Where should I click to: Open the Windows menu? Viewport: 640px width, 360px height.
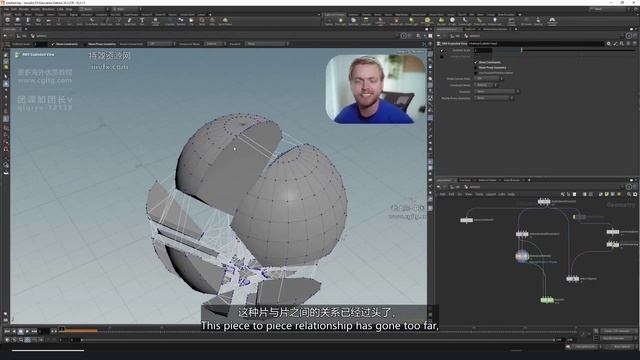coord(48,9)
